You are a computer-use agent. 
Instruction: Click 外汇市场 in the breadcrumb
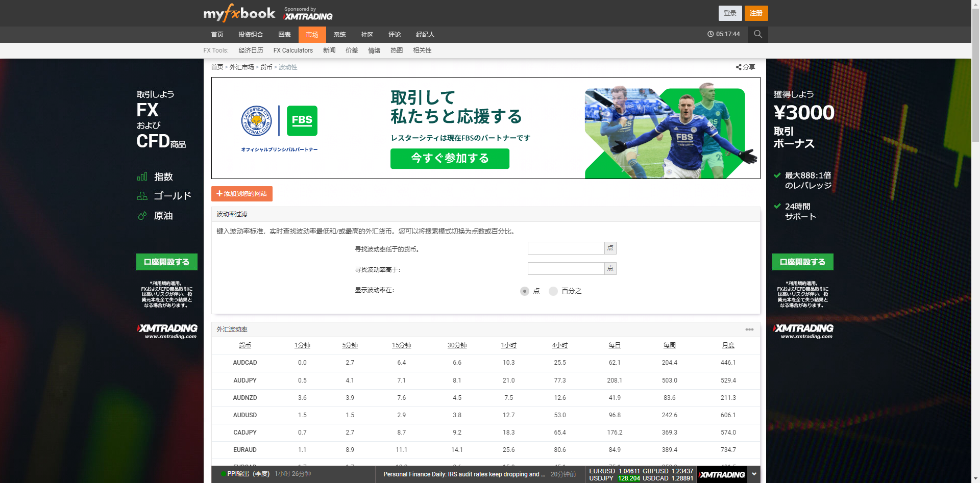(241, 67)
